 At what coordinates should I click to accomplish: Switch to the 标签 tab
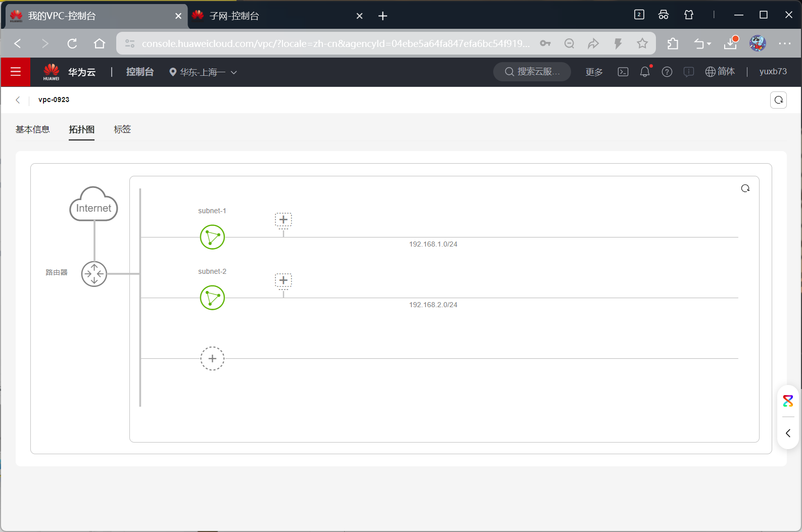(x=122, y=129)
